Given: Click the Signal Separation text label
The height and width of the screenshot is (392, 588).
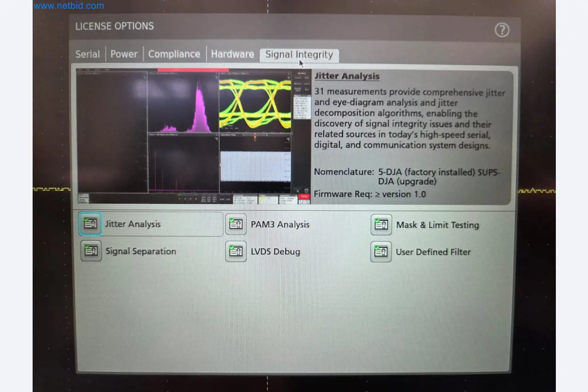Looking at the screenshot, I should tap(141, 251).
